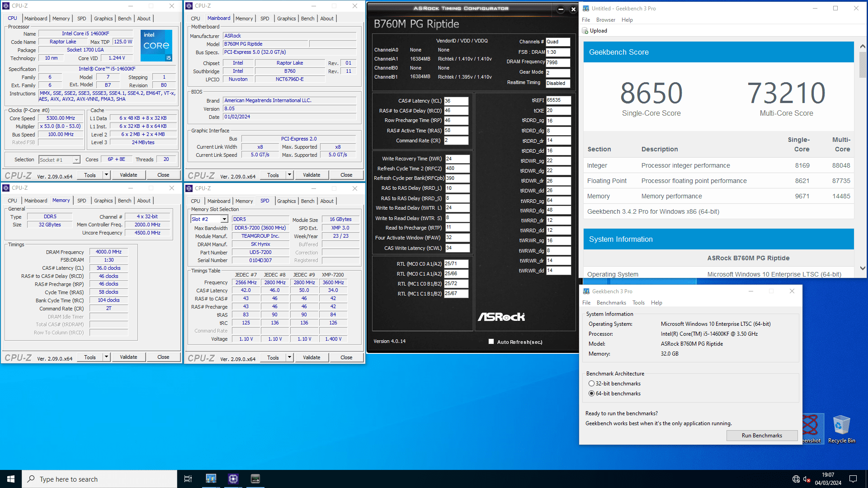Open File menu in Untitled Geekbench window

coord(586,20)
